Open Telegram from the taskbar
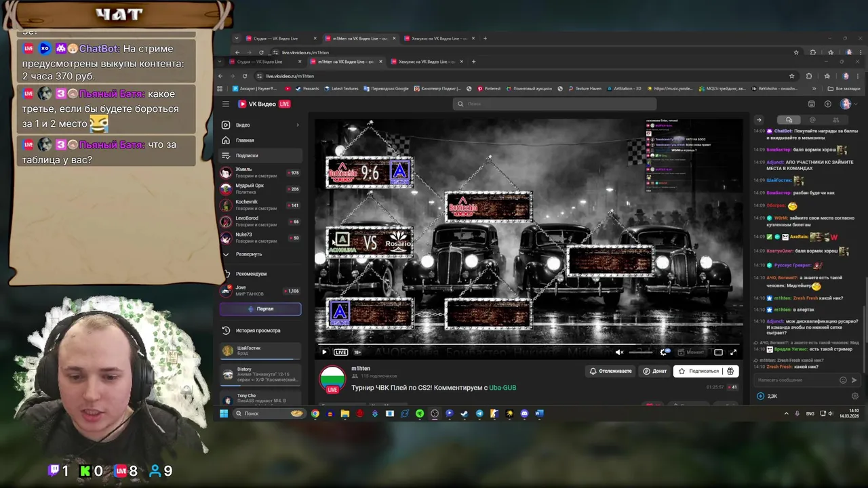 (479, 413)
